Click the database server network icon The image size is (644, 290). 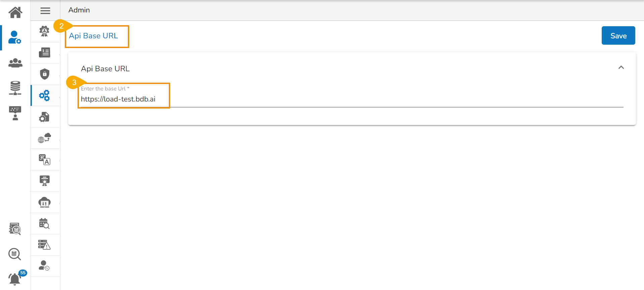(15, 88)
